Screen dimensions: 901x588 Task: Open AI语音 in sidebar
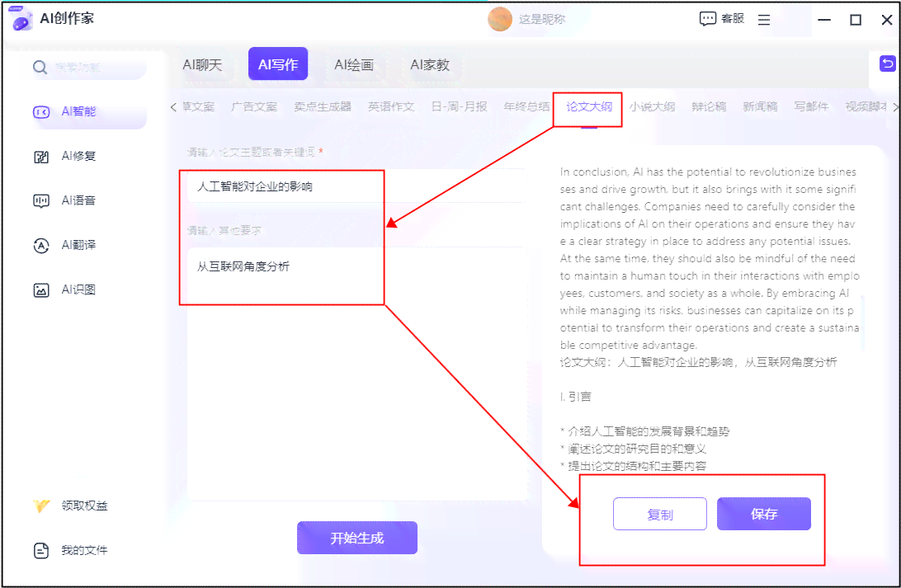click(64, 200)
